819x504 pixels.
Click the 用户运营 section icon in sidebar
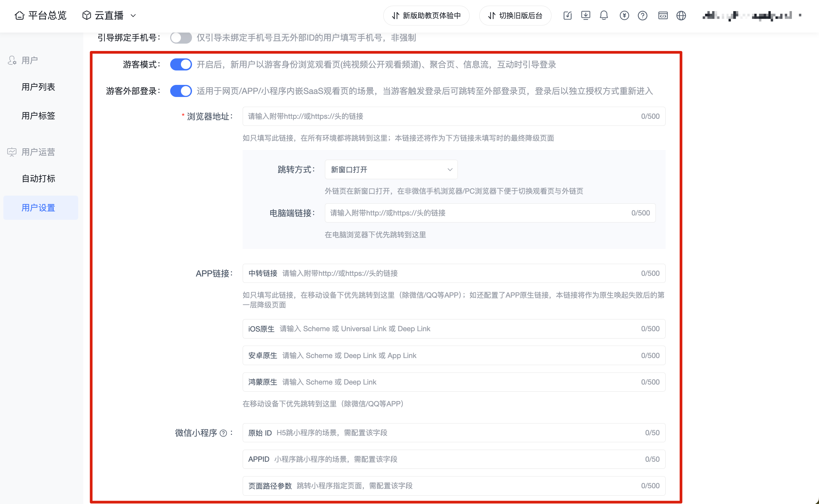click(x=12, y=152)
